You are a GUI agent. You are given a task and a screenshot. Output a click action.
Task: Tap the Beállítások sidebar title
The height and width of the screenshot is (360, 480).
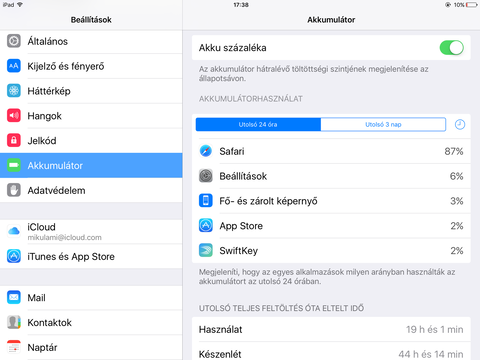(x=91, y=20)
